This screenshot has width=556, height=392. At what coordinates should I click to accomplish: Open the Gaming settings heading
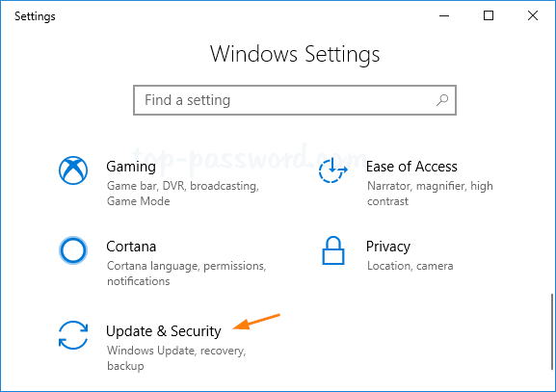coord(131,167)
